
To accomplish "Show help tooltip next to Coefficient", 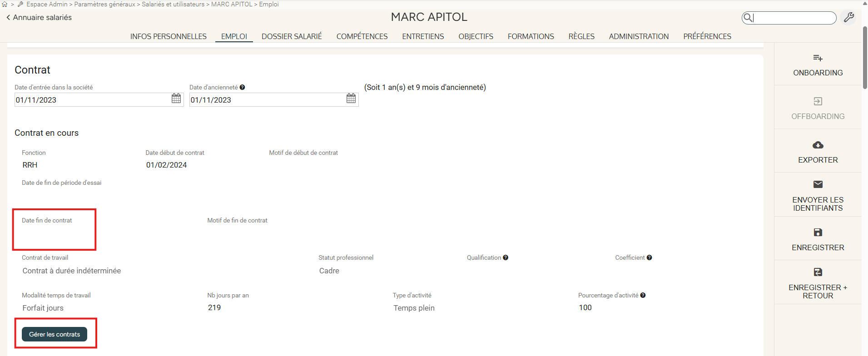I will (649, 258).
